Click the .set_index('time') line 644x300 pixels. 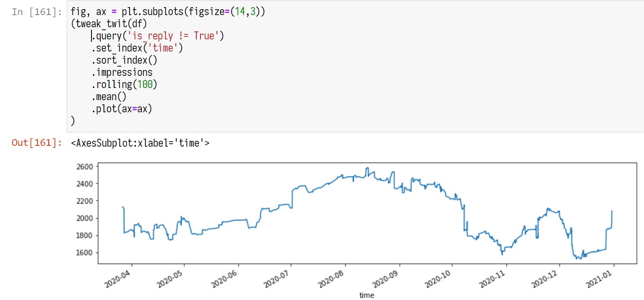(x=138, y=48)
